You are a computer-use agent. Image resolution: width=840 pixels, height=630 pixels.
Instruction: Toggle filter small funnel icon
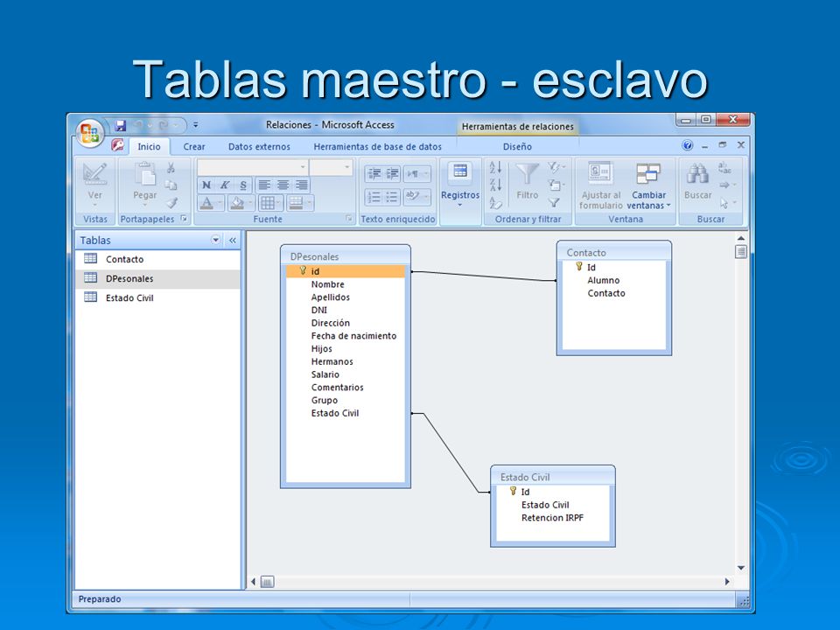[x=554, y=202]
